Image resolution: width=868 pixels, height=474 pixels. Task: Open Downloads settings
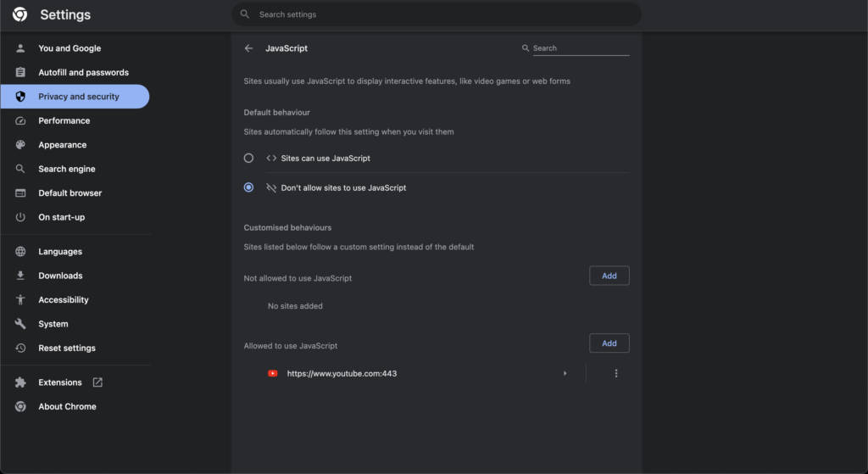[75, 276]
